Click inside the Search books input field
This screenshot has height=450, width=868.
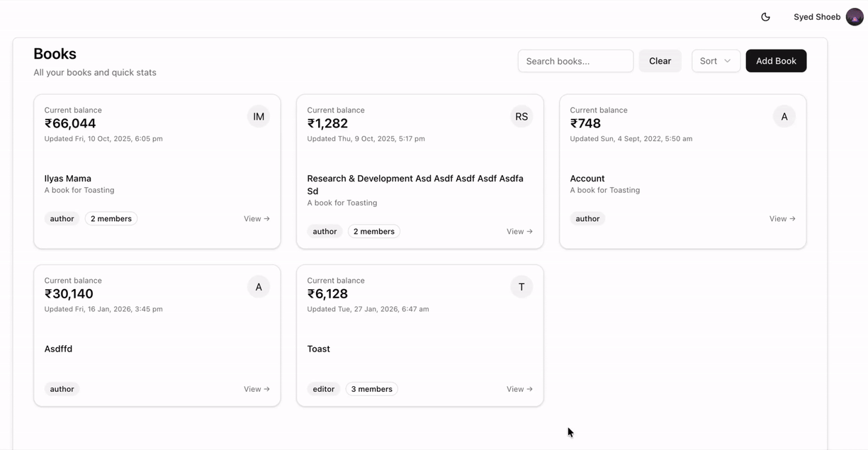(575, 61)
